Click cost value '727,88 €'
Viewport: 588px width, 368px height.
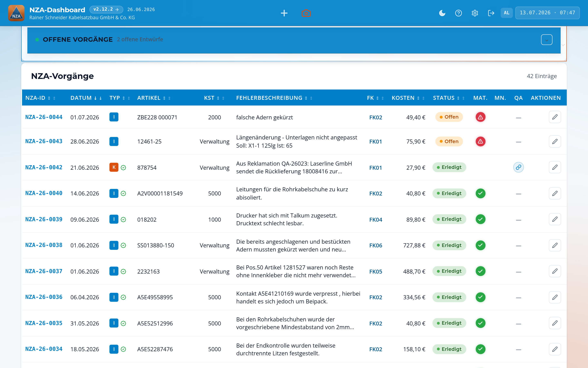pyautogui.click(x=414, y=245)
